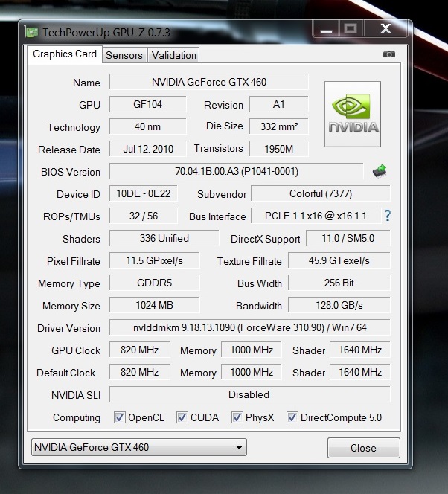The height and width of the screenshot is (494, 448).
Task: Select the Technology field 40 nm
Action: coord(148,126)
